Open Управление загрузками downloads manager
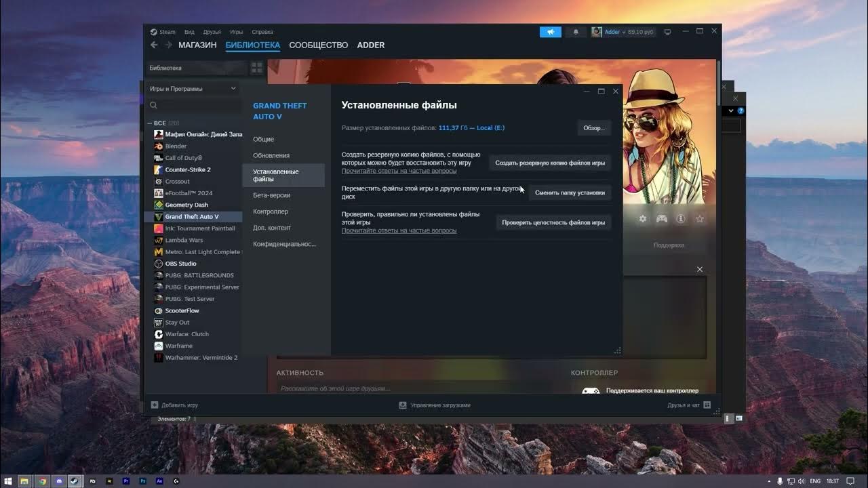Image resolution: width=868 pixels, height=488 pixels. [435, 405]
